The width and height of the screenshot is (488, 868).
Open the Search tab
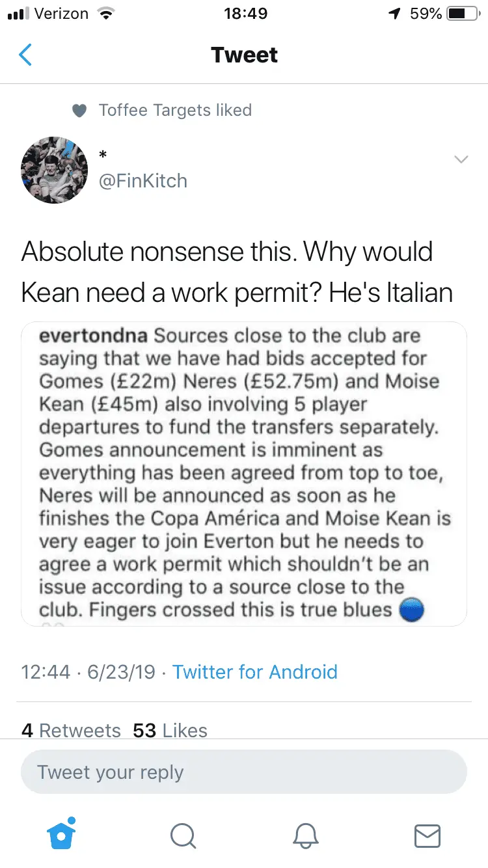click(x=183, y=835)
